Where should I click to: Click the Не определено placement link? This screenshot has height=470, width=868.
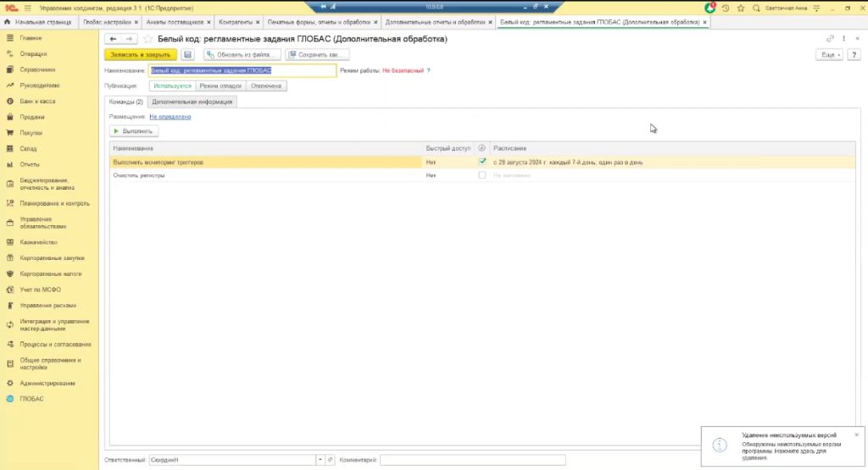point(170,117)
